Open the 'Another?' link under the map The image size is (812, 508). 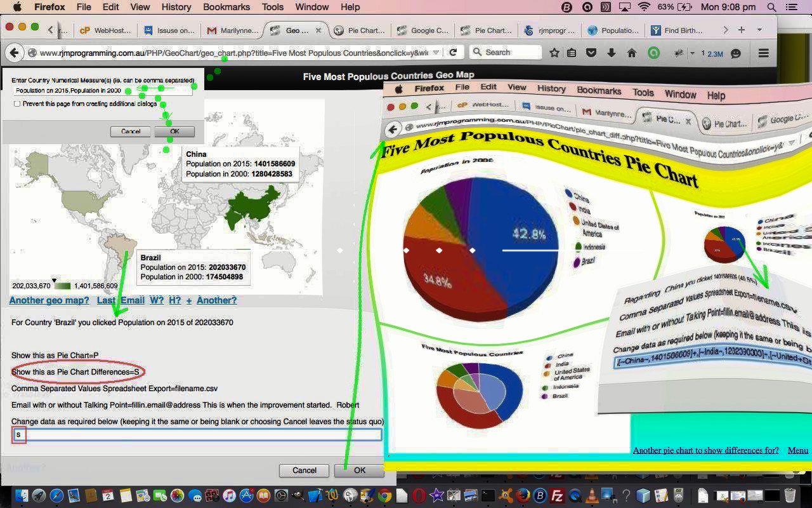[216, 300]
